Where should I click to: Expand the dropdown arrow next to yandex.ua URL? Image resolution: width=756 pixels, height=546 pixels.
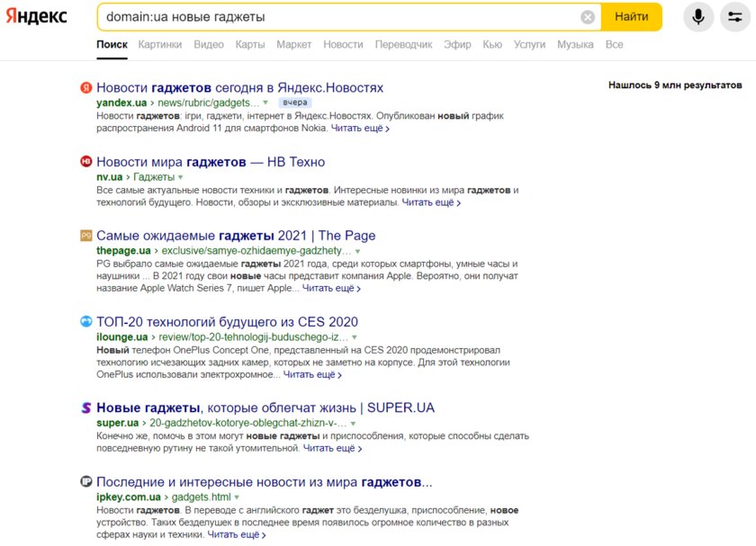pos(265,103)
